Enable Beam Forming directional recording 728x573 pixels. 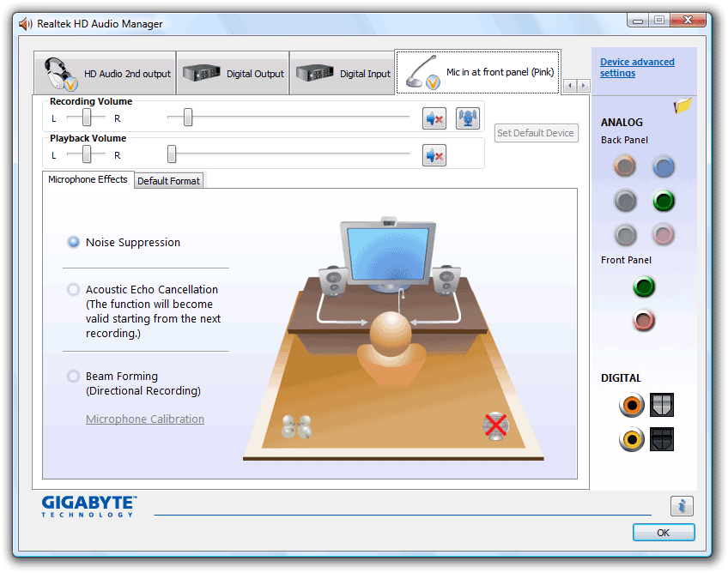[x=73, y=376]
